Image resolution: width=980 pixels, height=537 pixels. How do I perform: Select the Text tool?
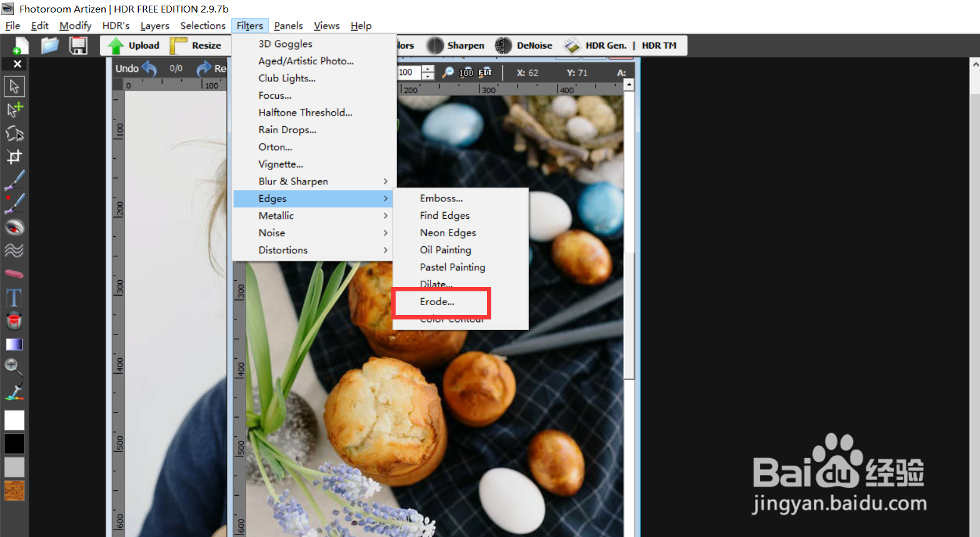[14, 298]
